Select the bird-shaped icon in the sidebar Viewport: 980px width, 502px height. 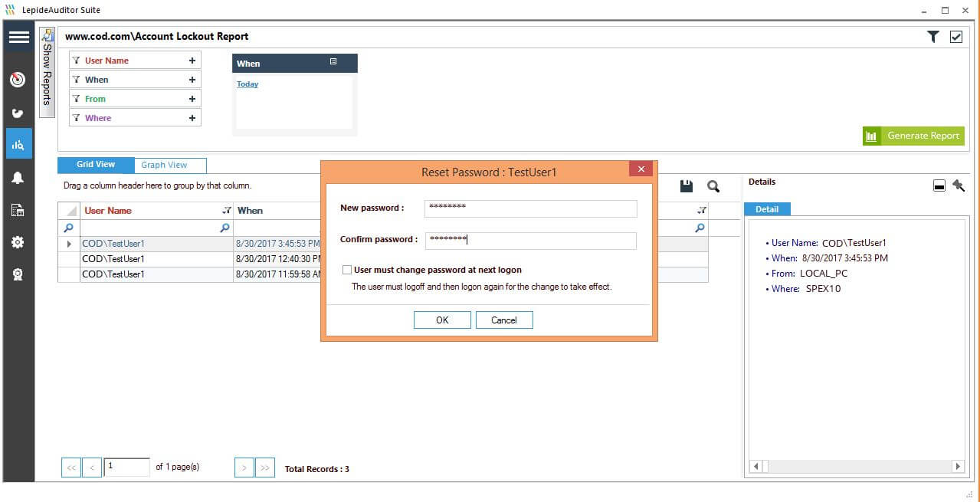pos(18,113)
